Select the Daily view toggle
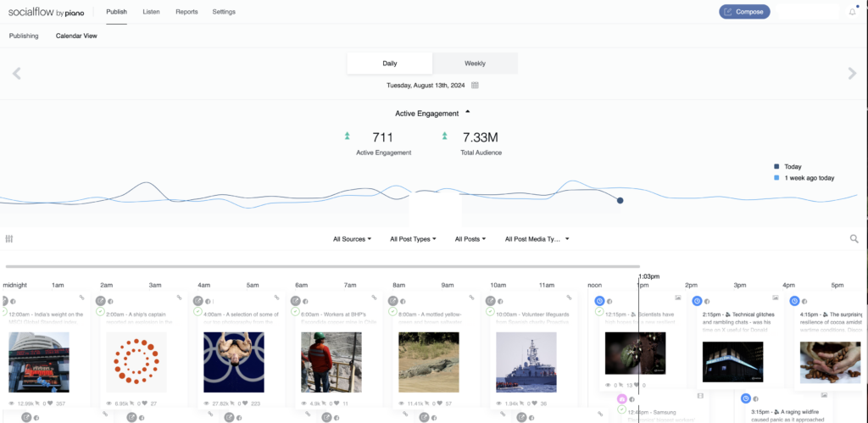 [x=390, y=63]
